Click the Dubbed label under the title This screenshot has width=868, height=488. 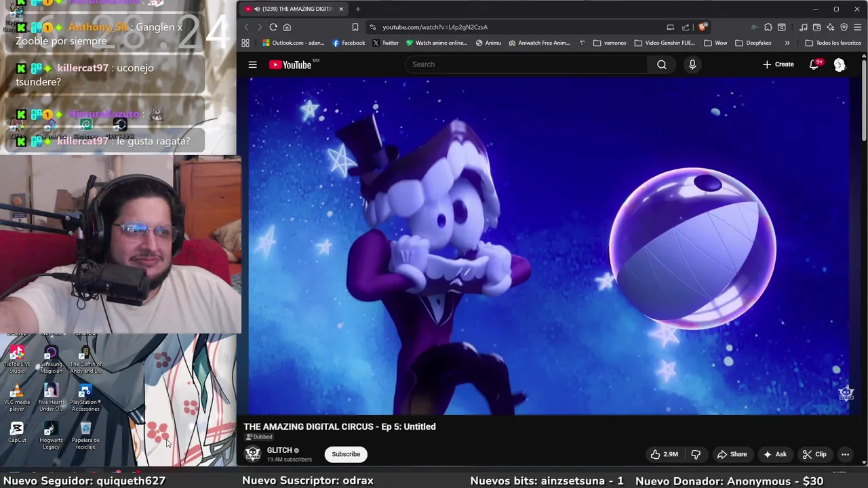point(258,437)
